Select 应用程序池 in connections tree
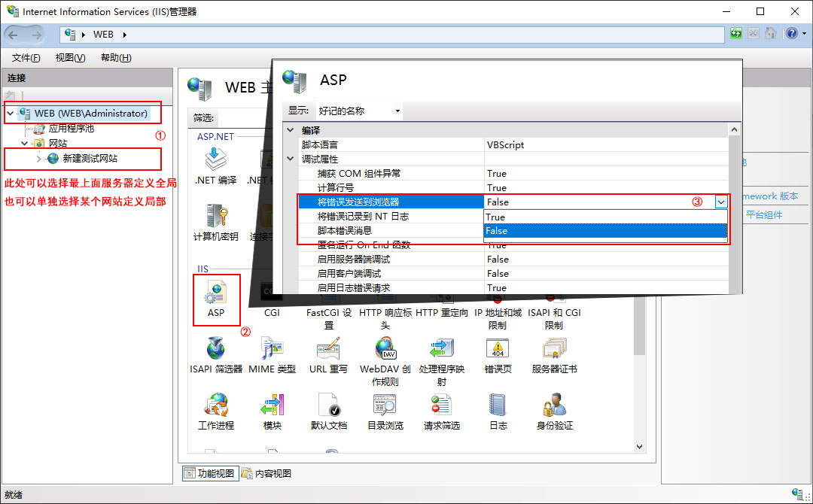The image size is (813, 504). (72, 129)
